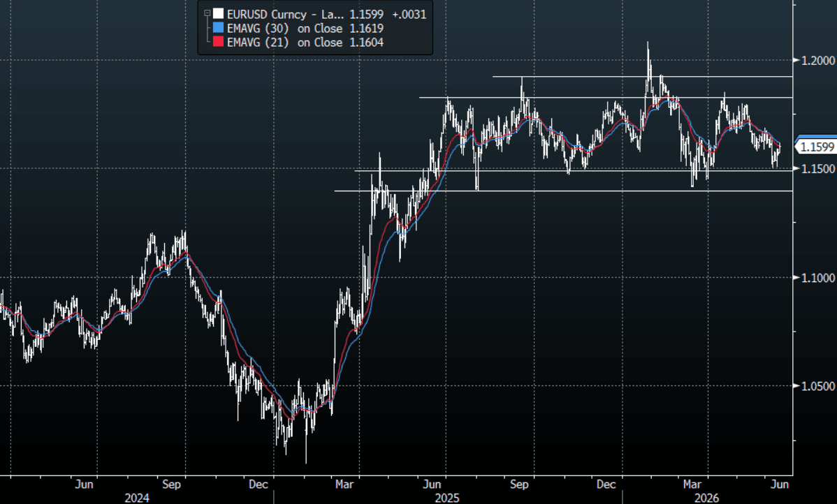Click the 1.1000 price axis label
837x504 pixels.
(817, 277)
